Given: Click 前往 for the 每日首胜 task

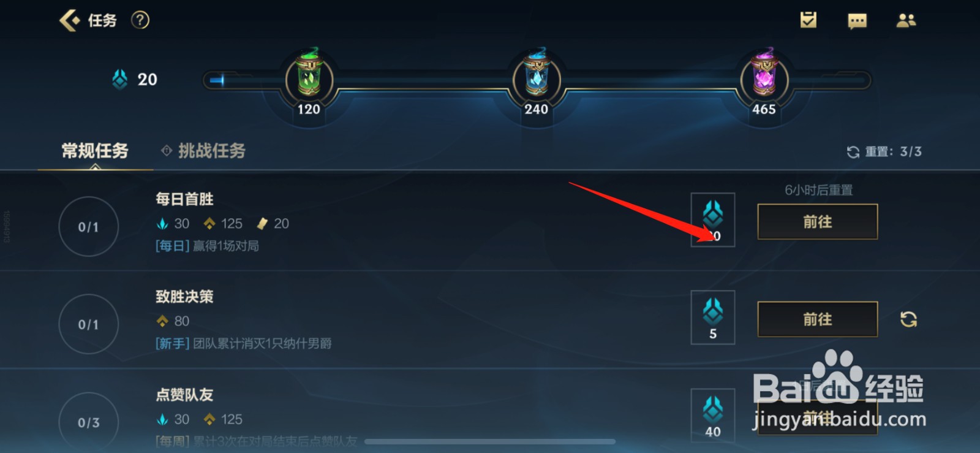Looking at the screenshot, I should 818,222.
